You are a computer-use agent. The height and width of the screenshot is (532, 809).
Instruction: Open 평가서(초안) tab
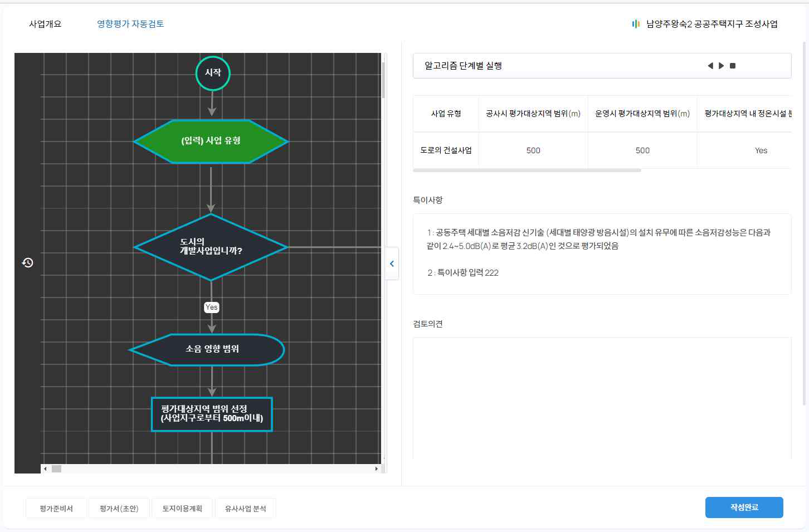click(x=119, y=509)
